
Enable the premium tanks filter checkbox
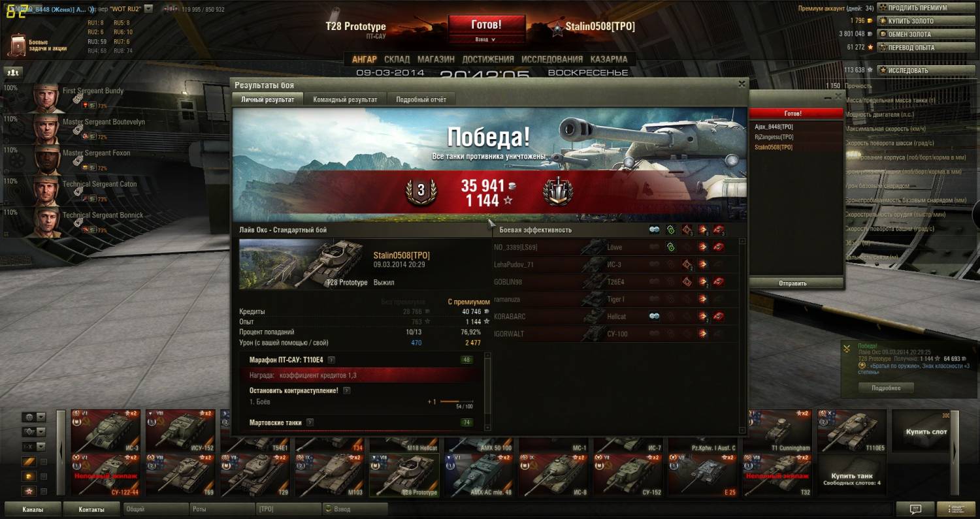(44, 462)
